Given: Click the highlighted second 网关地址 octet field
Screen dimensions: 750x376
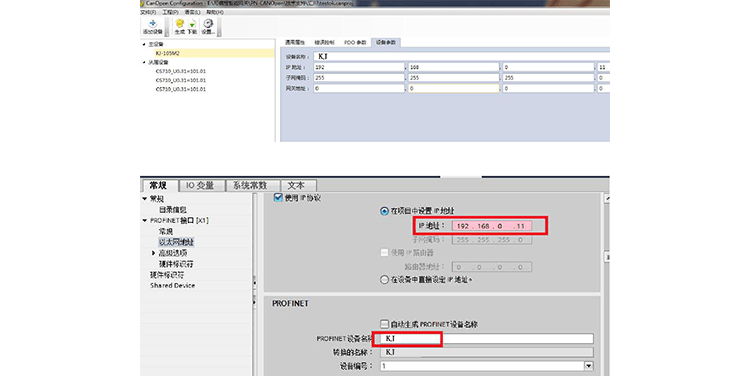Looking at the screenshot, I should click(453, 88).
